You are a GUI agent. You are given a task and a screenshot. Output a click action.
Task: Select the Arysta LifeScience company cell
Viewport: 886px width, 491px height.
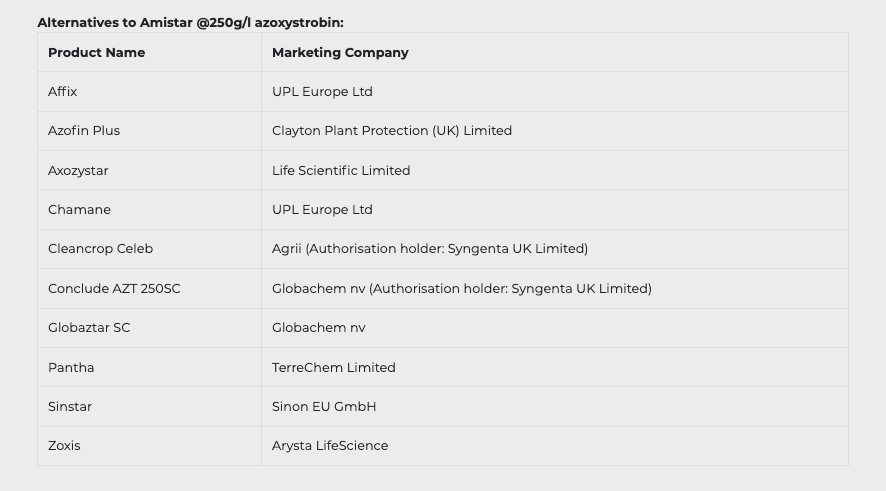coord(330,445)
